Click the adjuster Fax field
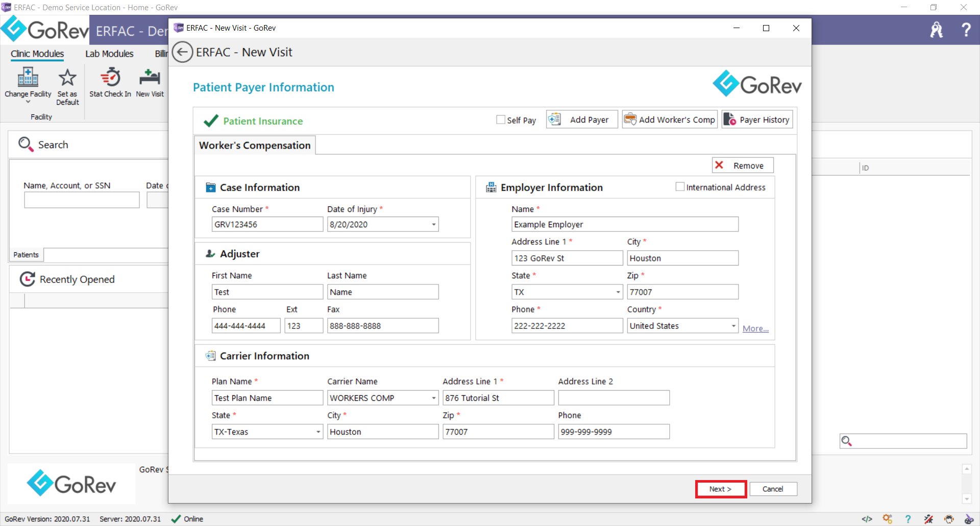Screen dimensions: 980x526 pos(383,326)
